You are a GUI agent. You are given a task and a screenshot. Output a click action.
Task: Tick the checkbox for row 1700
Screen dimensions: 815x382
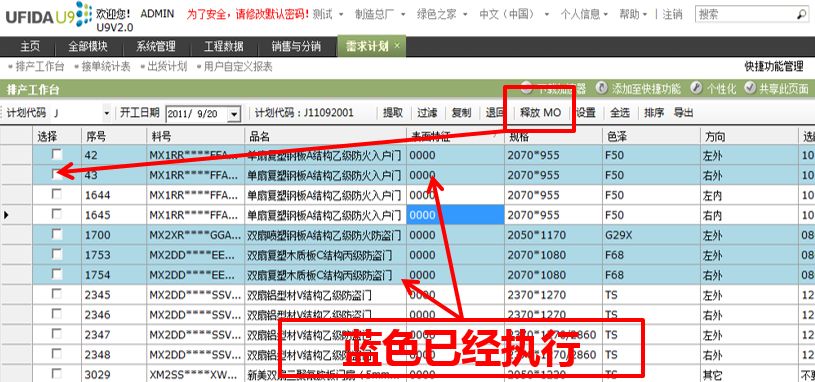(x=57, y=234)
